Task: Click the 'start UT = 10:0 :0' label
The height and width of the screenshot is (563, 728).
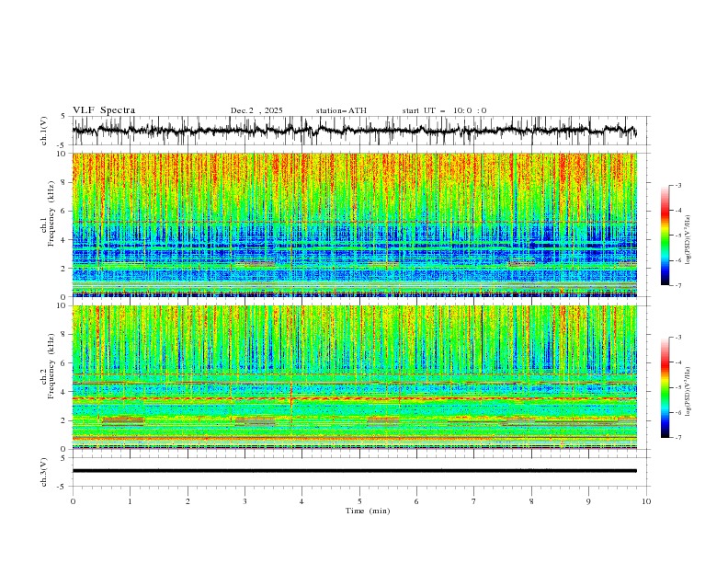Action: coord(444,110)
